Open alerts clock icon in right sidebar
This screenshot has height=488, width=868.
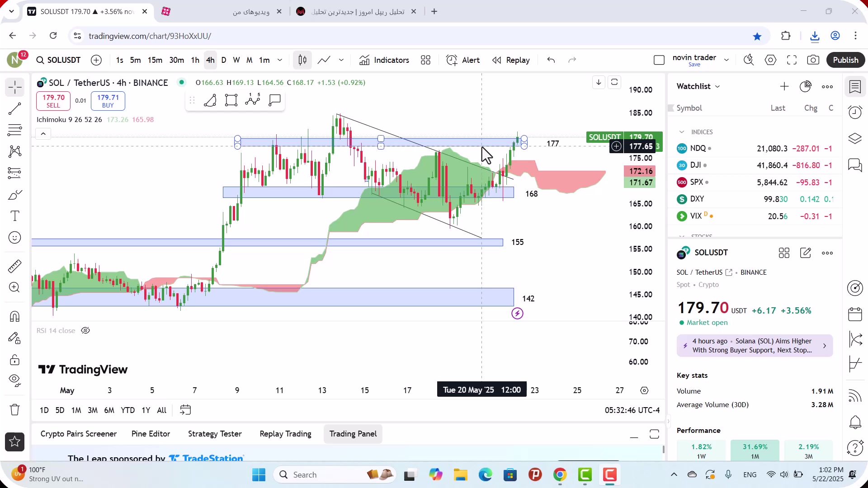click(855, 112)
